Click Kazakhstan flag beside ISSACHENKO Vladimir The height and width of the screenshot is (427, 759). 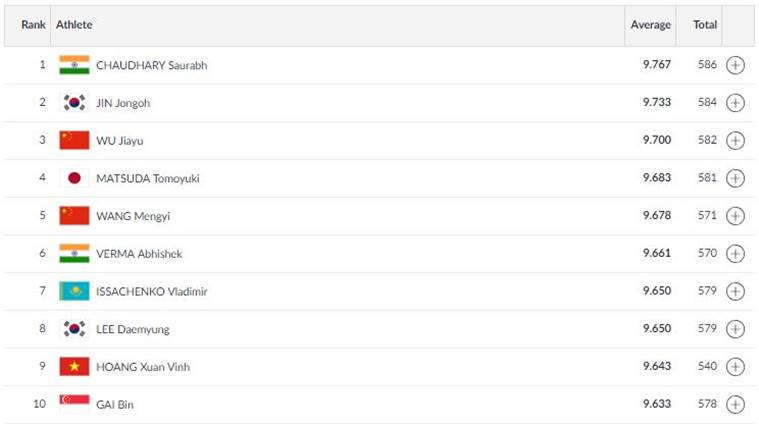(x=74, y=291)
